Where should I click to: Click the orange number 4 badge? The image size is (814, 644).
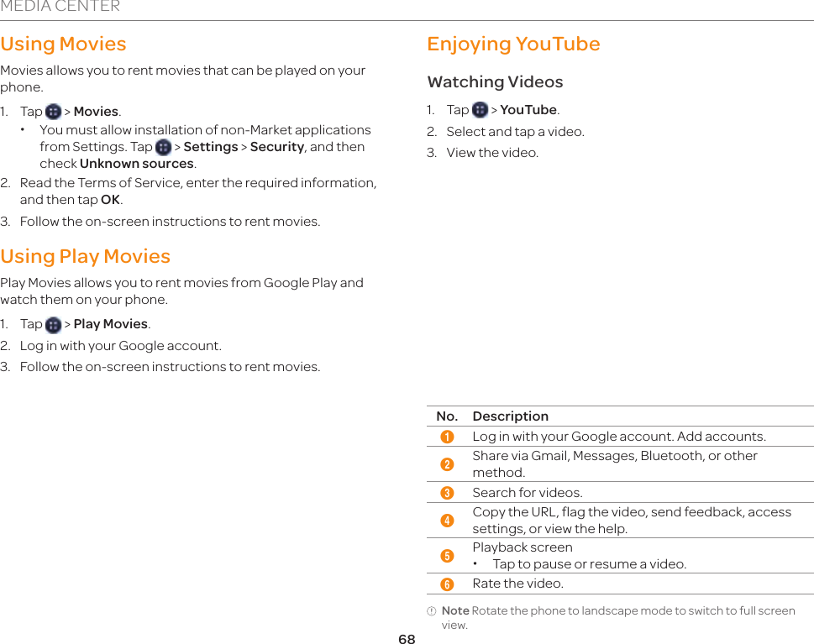[446, 520]
